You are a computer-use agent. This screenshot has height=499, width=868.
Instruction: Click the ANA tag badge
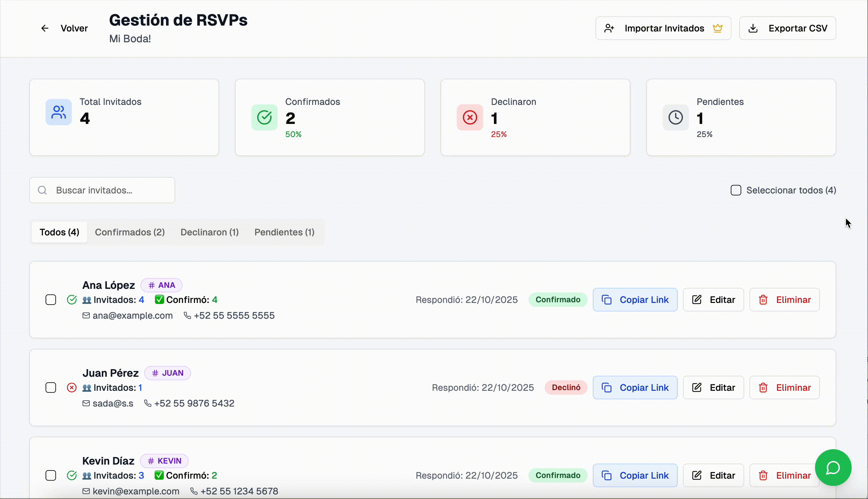[x=161, y=285]
